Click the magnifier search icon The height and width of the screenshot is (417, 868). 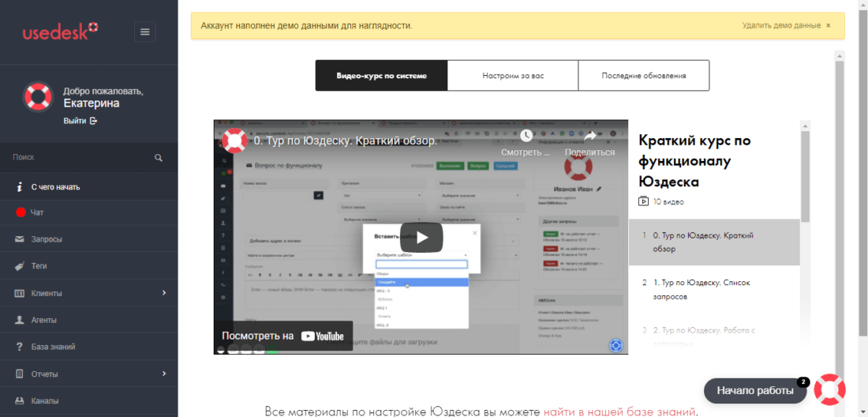point(159,158)
